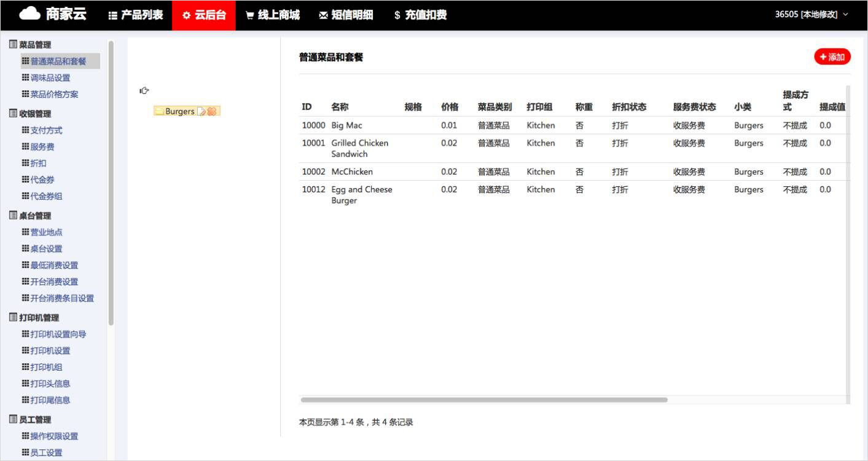Open the 云后台 tab
The height and width of the screenshot is (461, 868).
204,15
